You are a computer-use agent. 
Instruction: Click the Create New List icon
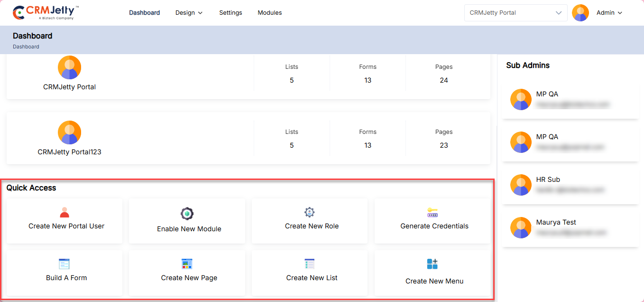coord(310,264)
